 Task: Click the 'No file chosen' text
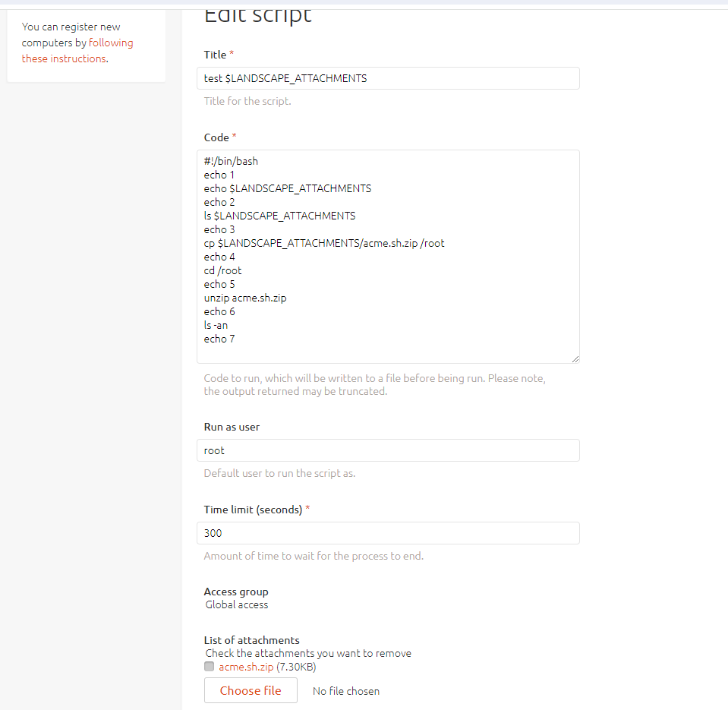[346, 691]
